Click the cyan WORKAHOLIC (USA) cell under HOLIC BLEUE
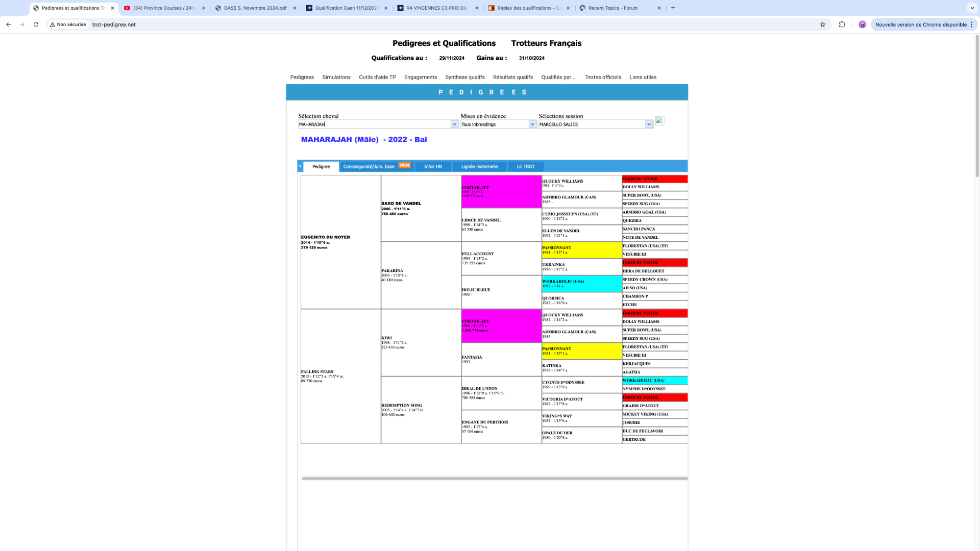The image size is (980, 551). [581, 284]
